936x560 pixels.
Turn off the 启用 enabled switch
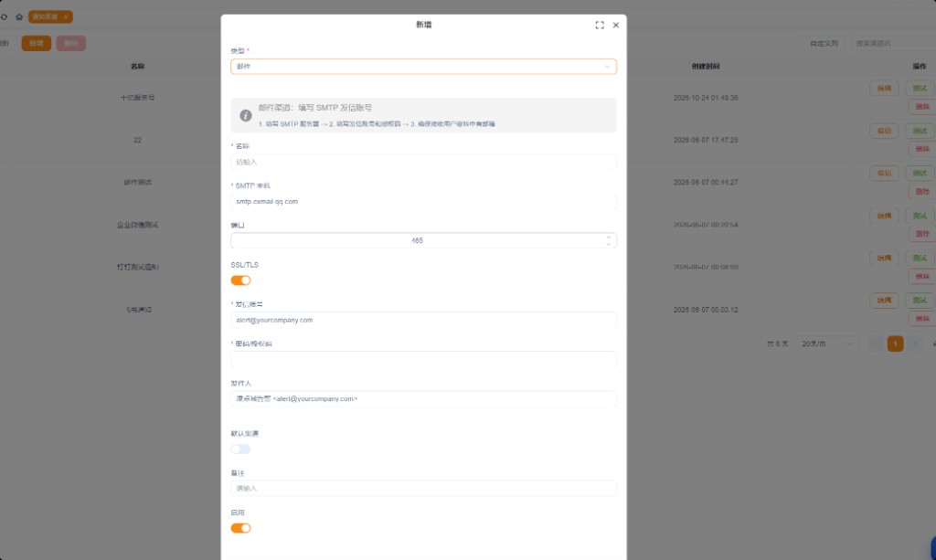[240, 528]
